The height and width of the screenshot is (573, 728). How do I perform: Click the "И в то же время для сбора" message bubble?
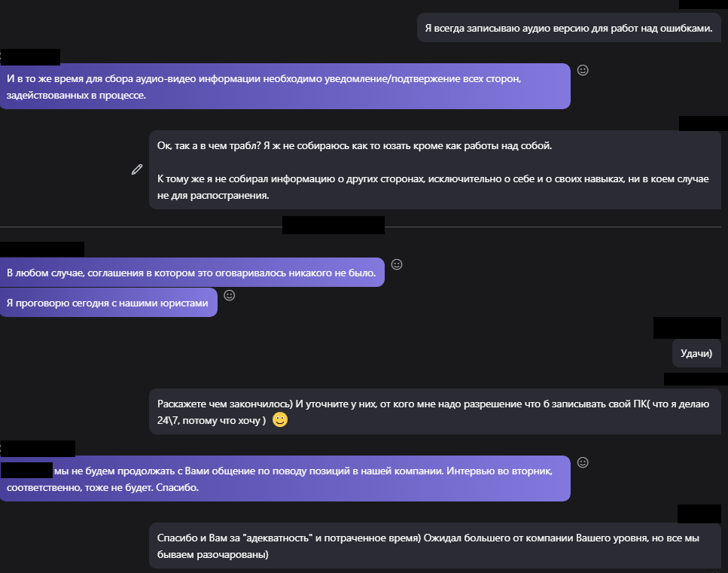(x=285, y=87)
